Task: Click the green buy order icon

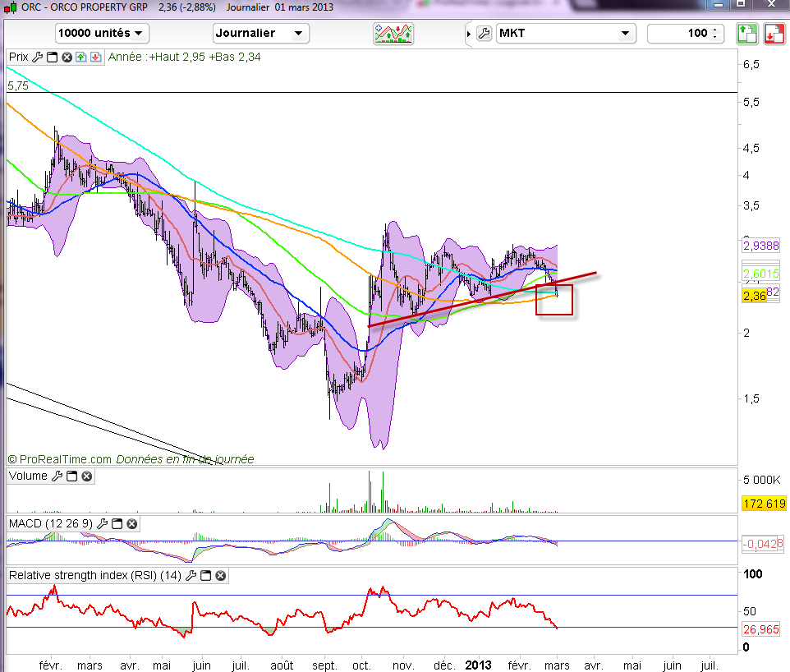Action: [x=746, y=34]
